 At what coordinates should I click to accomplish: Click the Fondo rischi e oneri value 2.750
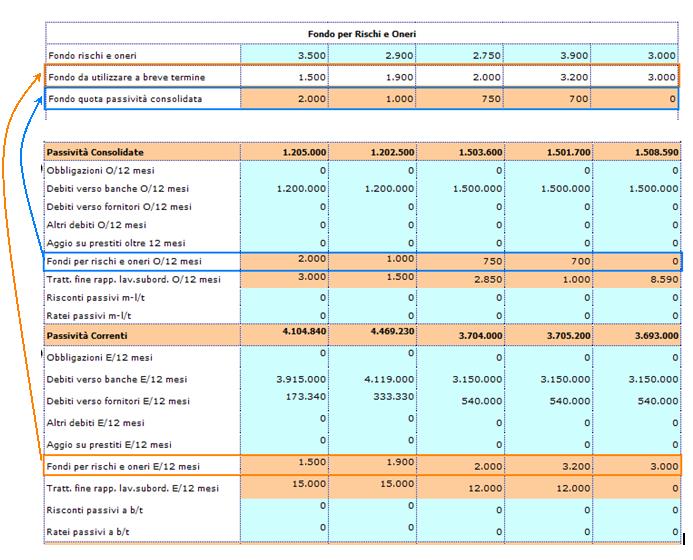pyautogui.click(x=487, y=56)
